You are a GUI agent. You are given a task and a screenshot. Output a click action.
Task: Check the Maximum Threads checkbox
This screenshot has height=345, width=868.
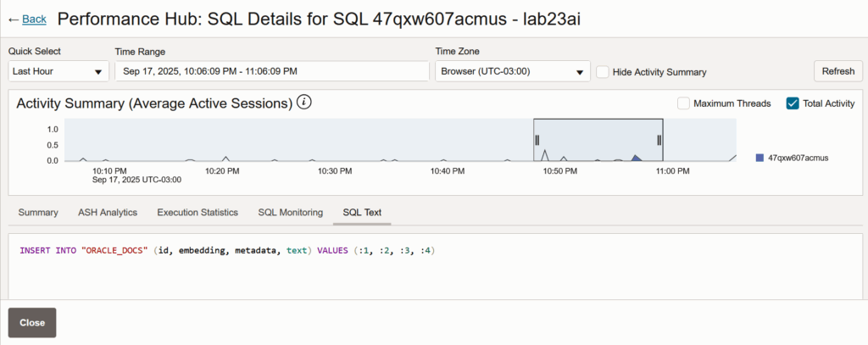683,103
